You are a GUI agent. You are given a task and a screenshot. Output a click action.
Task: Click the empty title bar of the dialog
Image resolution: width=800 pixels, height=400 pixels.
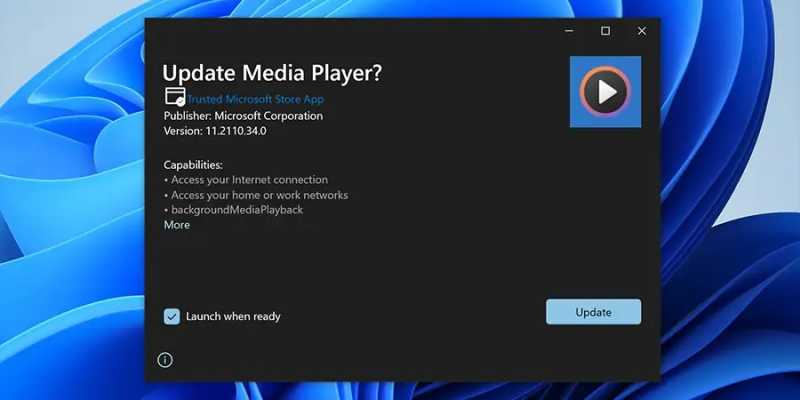pyautogui.click(x=350, y=31)
